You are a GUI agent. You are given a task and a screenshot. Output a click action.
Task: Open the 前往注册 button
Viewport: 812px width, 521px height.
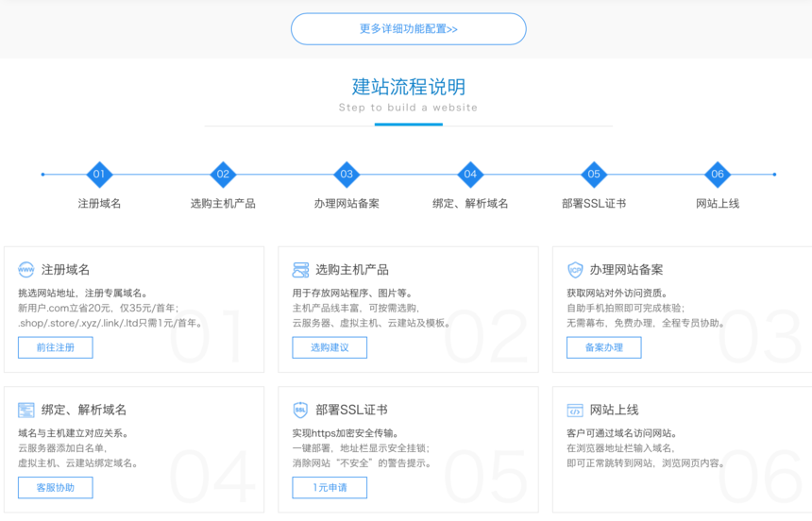pyautogui.click(x=56, y=347)
